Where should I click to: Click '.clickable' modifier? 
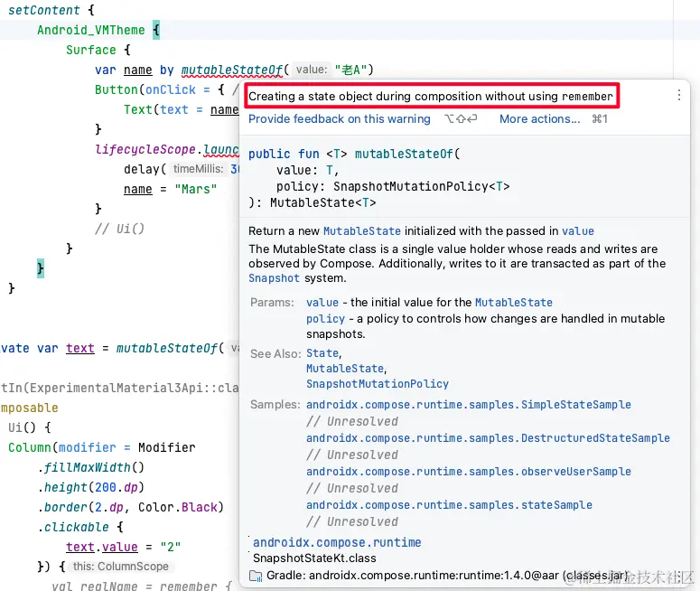73,528
